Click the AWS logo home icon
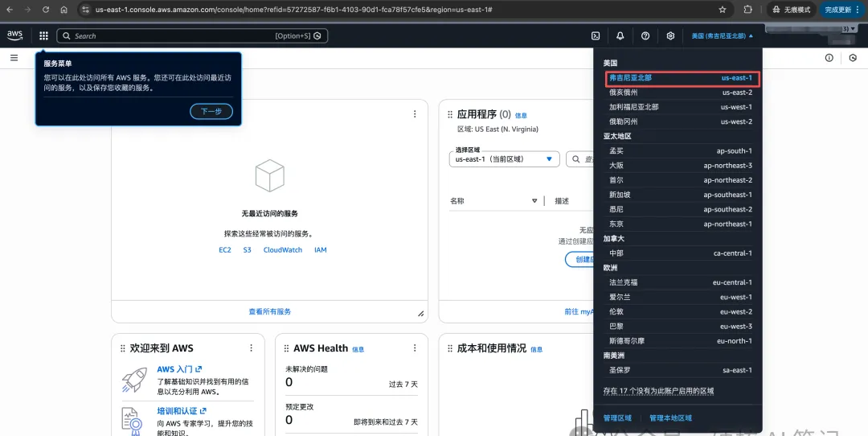This screenshot has width=868, height=436. (15, 35)
